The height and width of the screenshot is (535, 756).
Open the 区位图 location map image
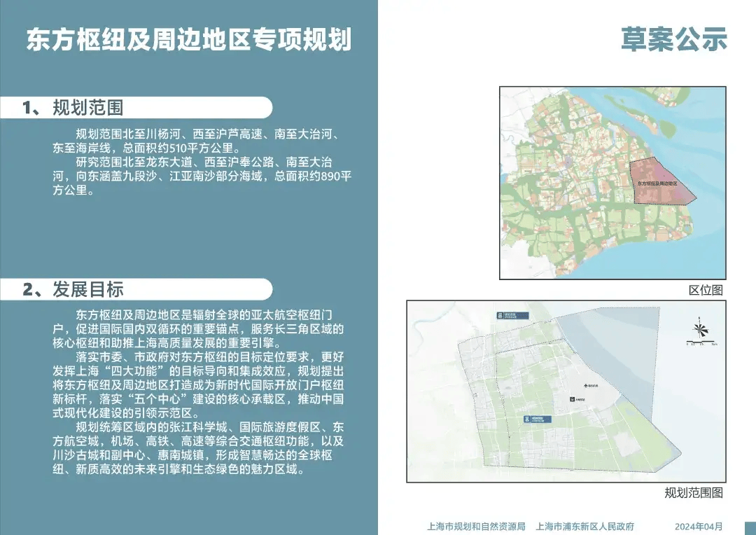pos(612,183)
